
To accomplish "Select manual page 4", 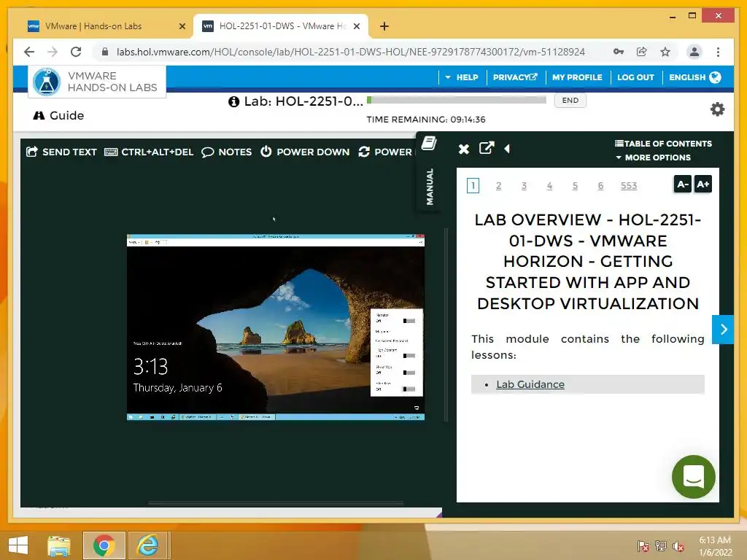I will (549, 186).
